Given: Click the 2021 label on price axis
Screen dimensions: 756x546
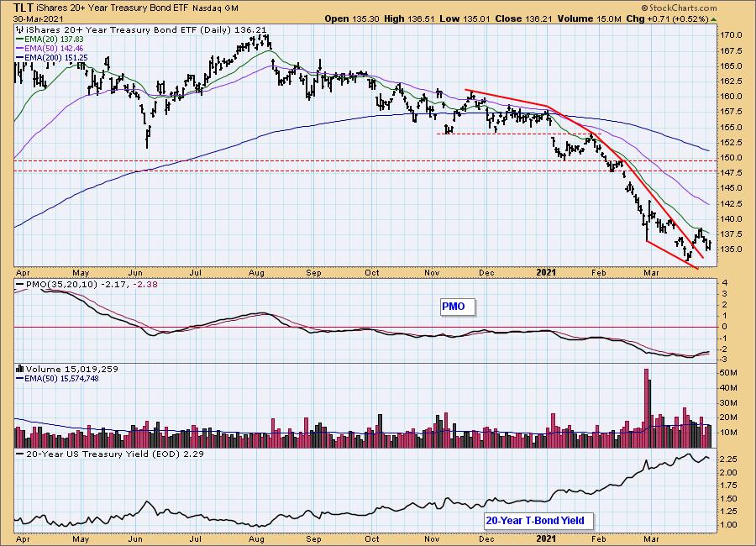Looking at the screenshot, I should click(546, 272).
